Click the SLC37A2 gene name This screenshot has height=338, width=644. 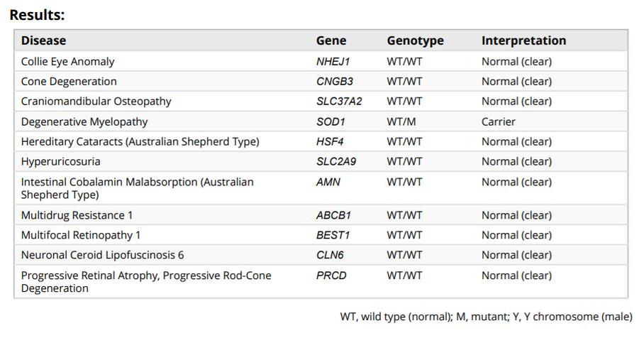coord(339,101)
